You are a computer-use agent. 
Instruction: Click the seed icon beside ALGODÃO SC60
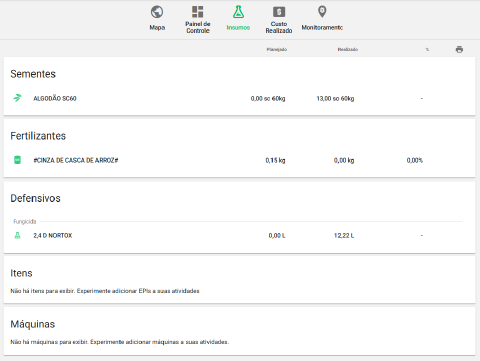(17, 98)
